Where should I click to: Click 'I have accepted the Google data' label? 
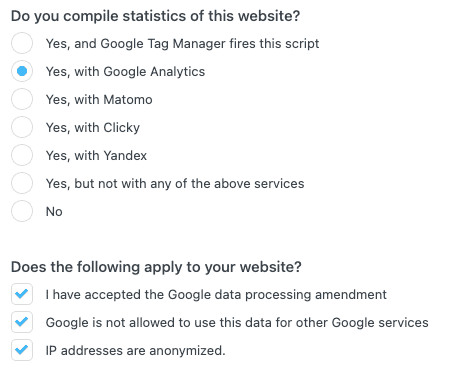(216, 295)
